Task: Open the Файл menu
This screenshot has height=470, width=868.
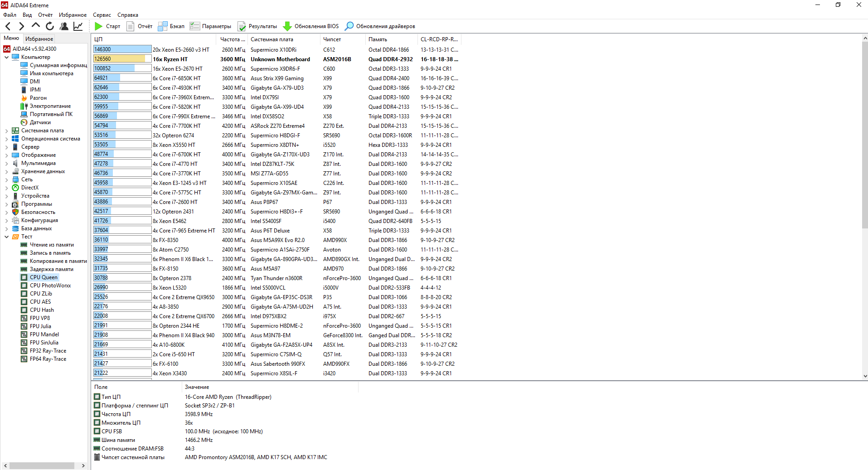Action: coord(10,15)
